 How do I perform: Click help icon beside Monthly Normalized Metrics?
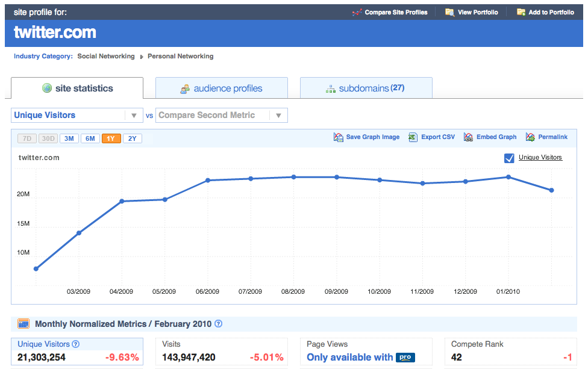(x=219, y=324)
